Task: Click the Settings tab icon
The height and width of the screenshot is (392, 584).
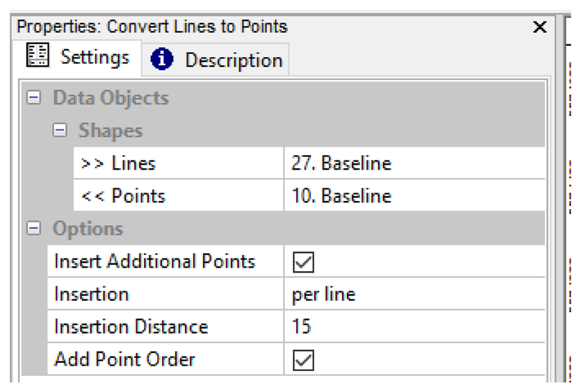Action: click(x=38, y=56)
